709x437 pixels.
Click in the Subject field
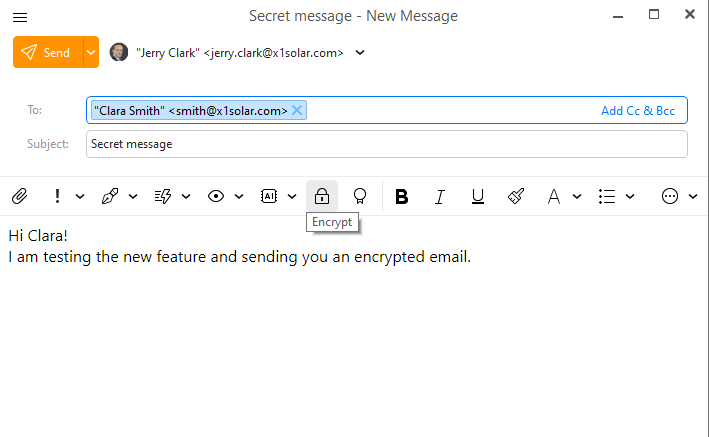[x=387, y=144]
